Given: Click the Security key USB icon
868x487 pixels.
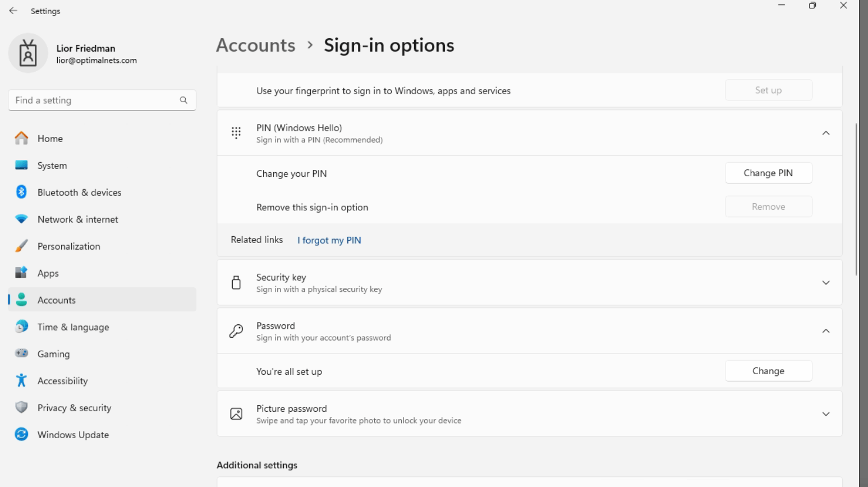Looking at the screenshot, I should [x=236, y=282].
